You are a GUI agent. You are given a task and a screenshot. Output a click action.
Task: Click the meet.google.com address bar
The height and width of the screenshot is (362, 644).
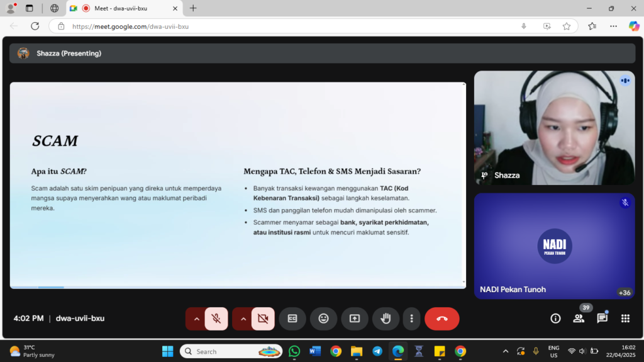click(x=283, y=26)
